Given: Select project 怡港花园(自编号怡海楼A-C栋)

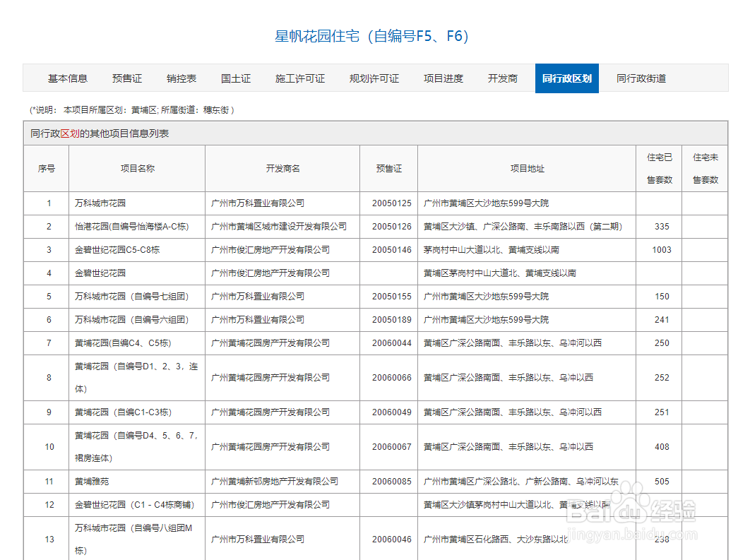Looking at the screenshot, I should click(x=132, y=227).
